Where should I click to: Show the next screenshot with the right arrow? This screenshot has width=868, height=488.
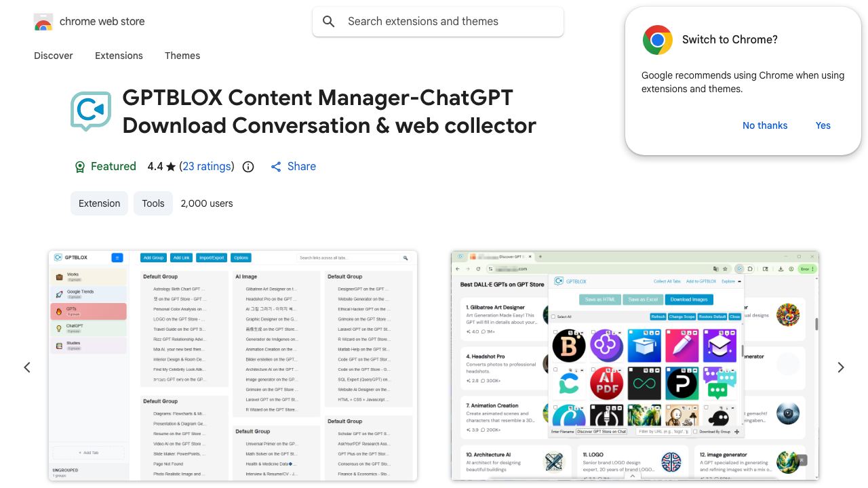click(841, 367)
